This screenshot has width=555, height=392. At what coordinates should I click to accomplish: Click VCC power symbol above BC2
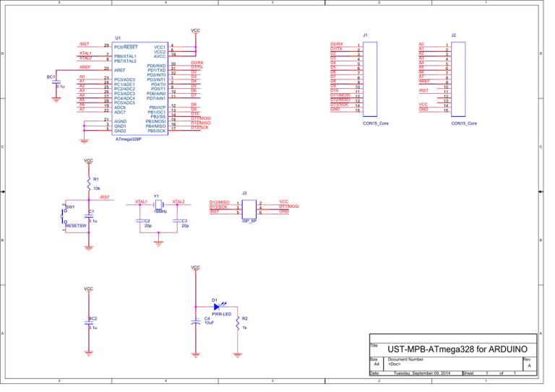click(x=88, y=289)
